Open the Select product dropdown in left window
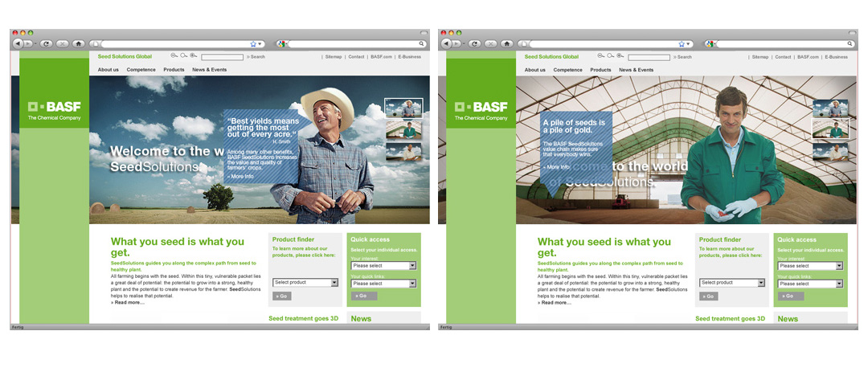The width and height of the screenshot is (868, 376). tap(305, 283)
